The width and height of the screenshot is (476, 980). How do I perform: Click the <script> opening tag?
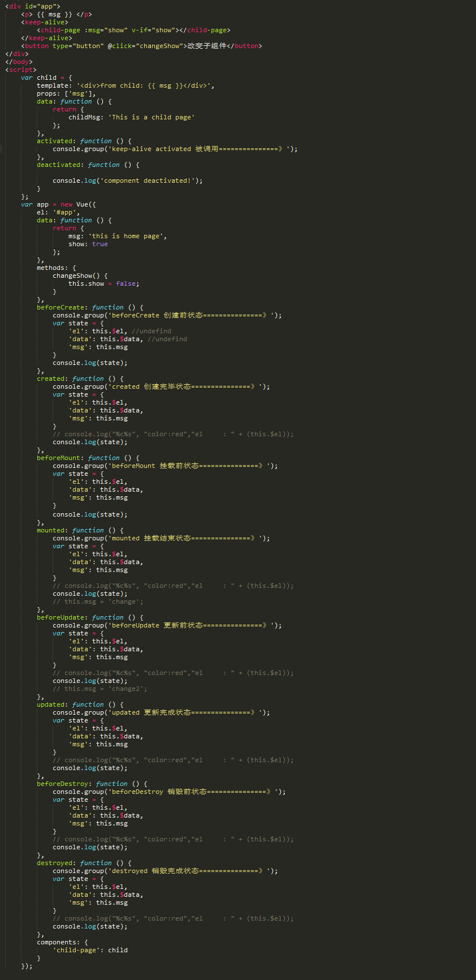coord(21,70)
